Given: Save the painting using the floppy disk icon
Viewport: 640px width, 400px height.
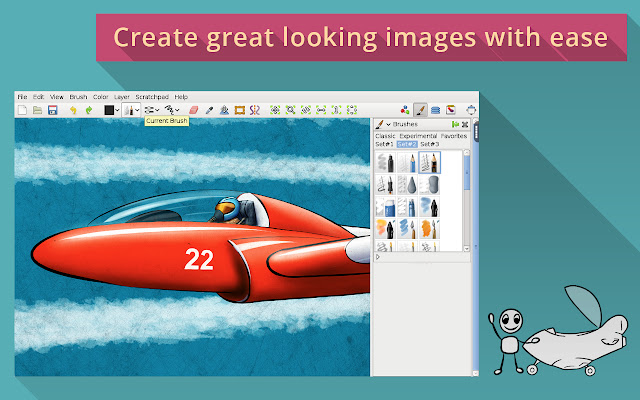Looking at the screenshot, I should pyautogui.click(x=53, y=110).
